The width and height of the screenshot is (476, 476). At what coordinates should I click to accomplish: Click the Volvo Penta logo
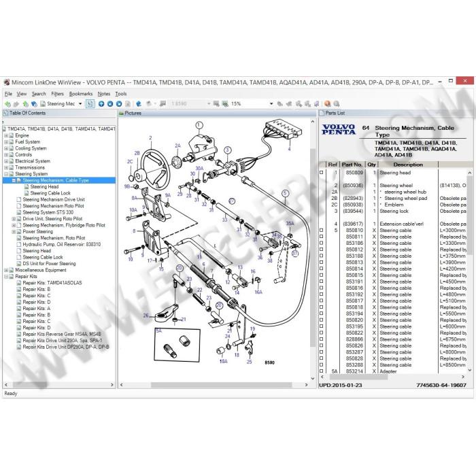339,129
